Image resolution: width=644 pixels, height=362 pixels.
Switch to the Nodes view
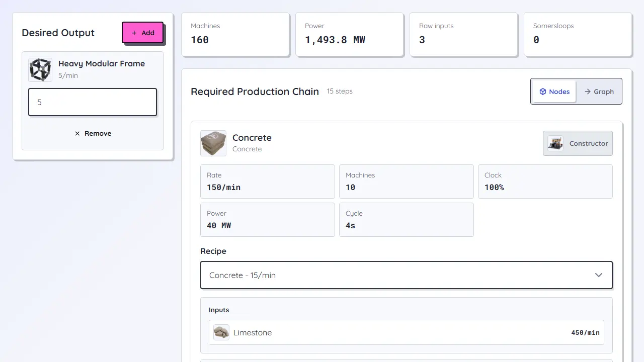point(554,92)
